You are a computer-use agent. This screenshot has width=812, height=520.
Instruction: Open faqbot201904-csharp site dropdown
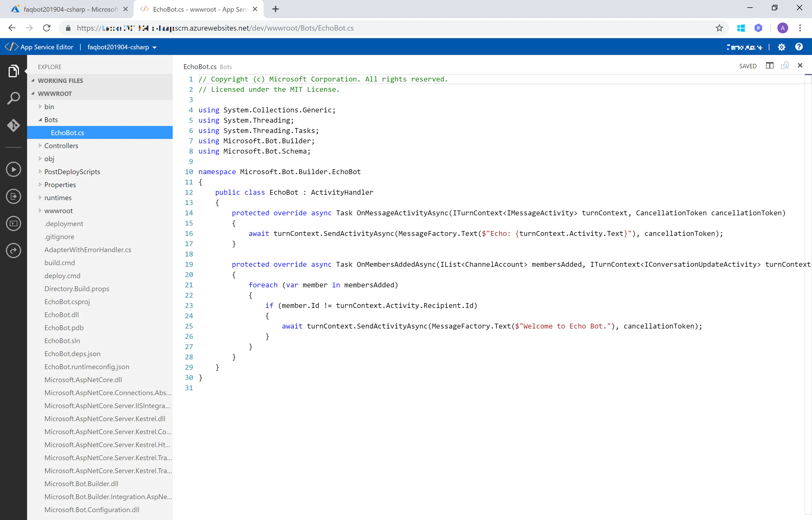(x=122, y=47)
